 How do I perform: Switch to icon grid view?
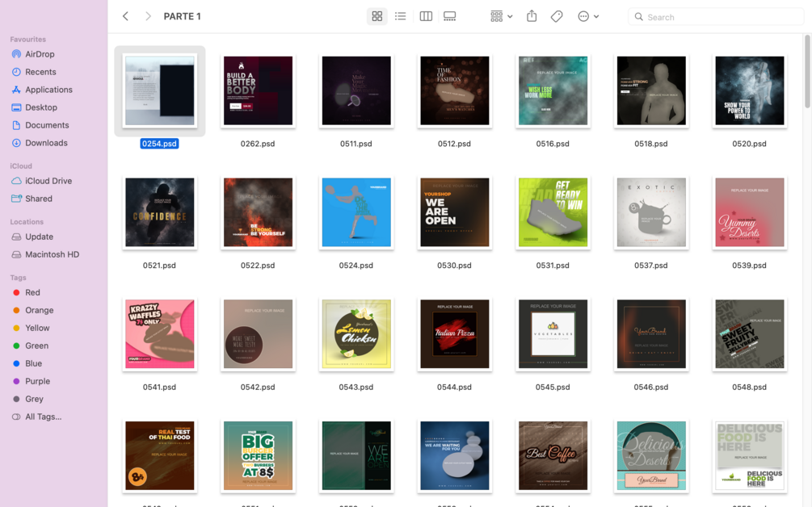click(377, 17)
